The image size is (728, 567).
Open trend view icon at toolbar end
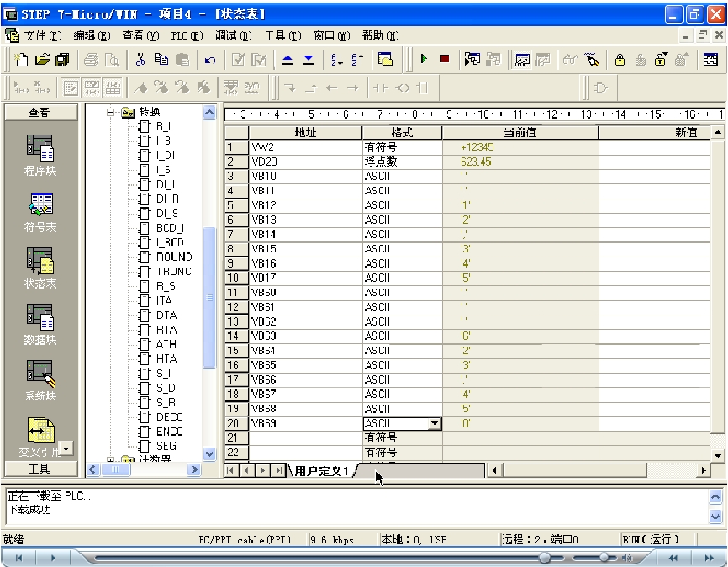pos(710,60)
